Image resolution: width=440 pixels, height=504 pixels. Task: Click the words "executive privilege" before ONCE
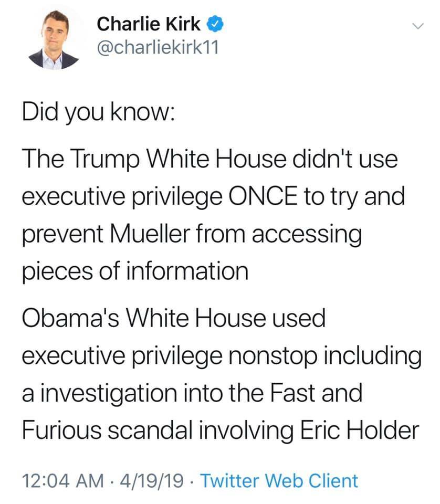point(122,196)
